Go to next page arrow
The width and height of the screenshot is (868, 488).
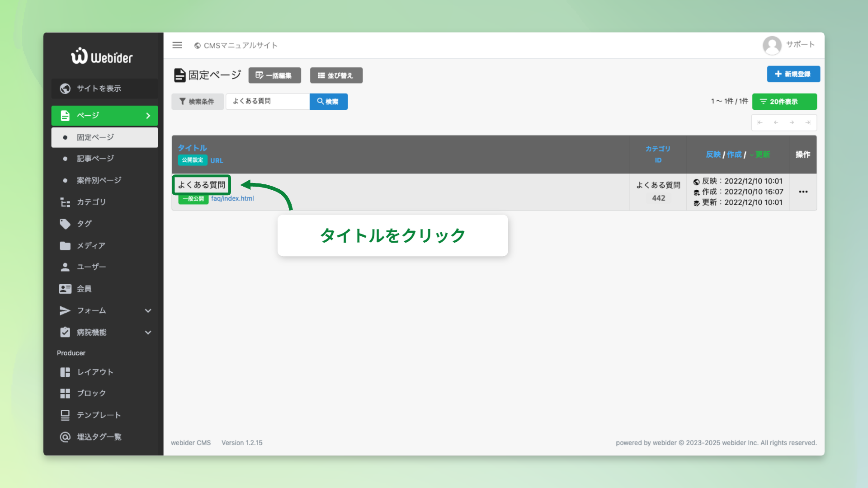coord(792,122)
